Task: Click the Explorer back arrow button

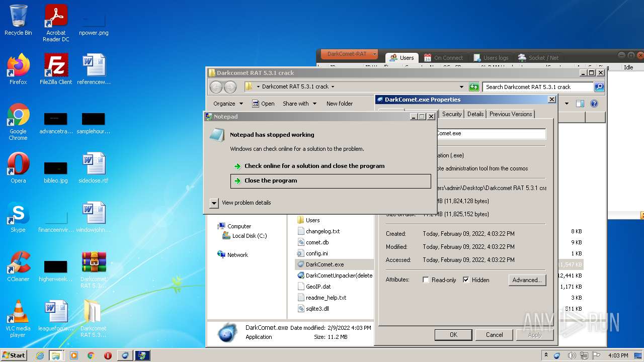Action: [x=216, y=87]
